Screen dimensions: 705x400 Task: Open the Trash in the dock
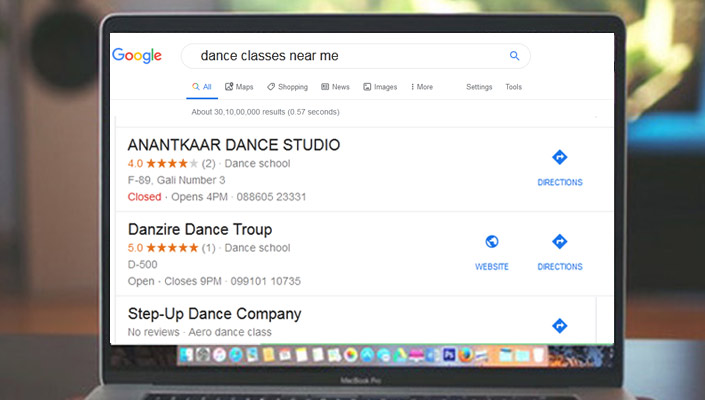click(538, 355)
